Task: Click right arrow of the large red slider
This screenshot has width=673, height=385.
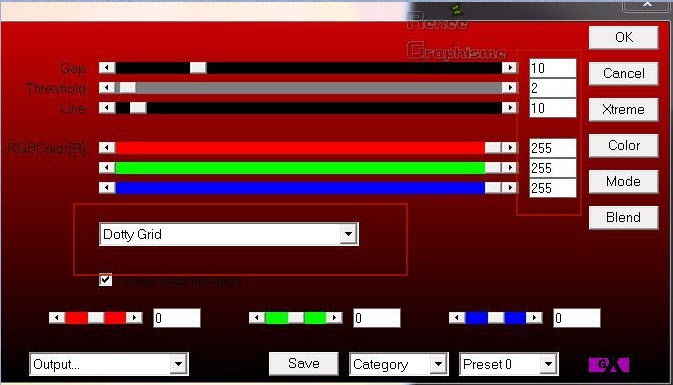Action: pyautogui.click(x=509, y=148)
